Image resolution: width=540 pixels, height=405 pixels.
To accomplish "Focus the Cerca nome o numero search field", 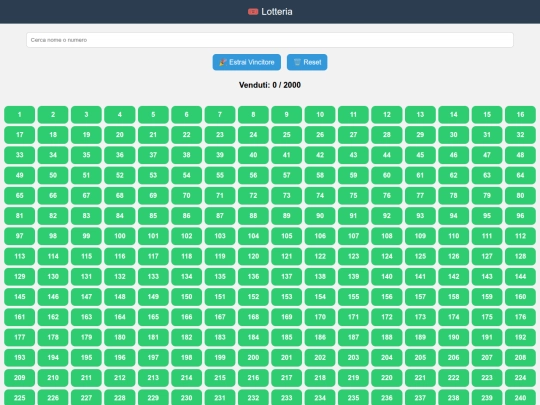I will coord(270,40).
